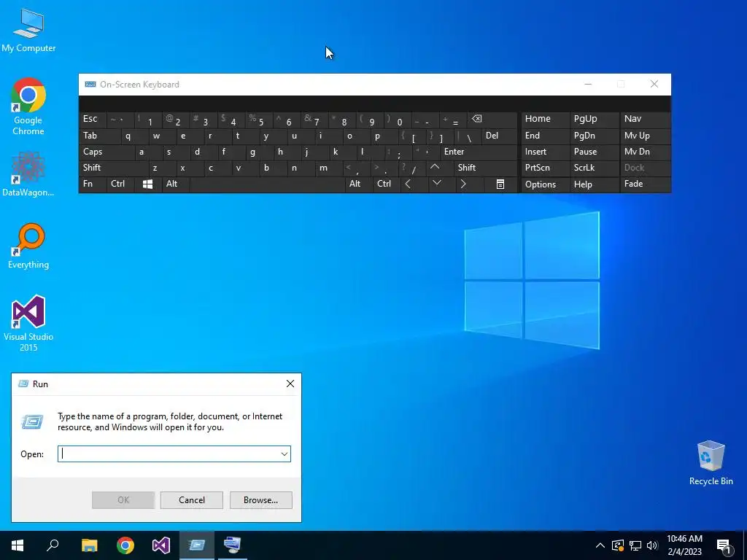747x560 pixels.
Task: Select the Recycle Bin icon
Action: (711, 463)
